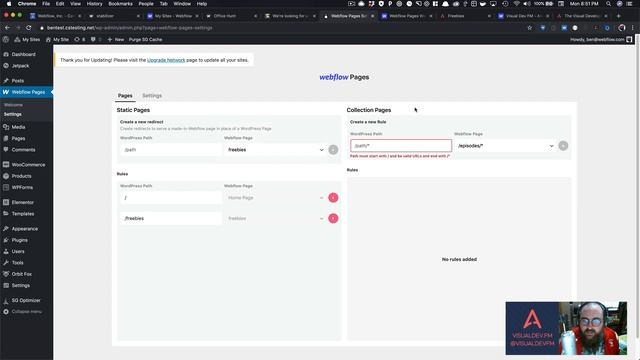Open Elementor menu

[22, 202]
